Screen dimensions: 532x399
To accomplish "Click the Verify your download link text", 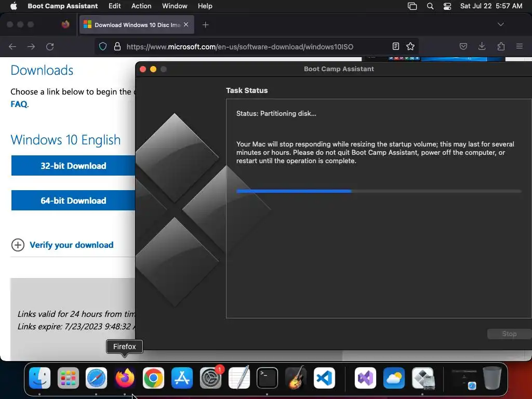I will (72, 245).
